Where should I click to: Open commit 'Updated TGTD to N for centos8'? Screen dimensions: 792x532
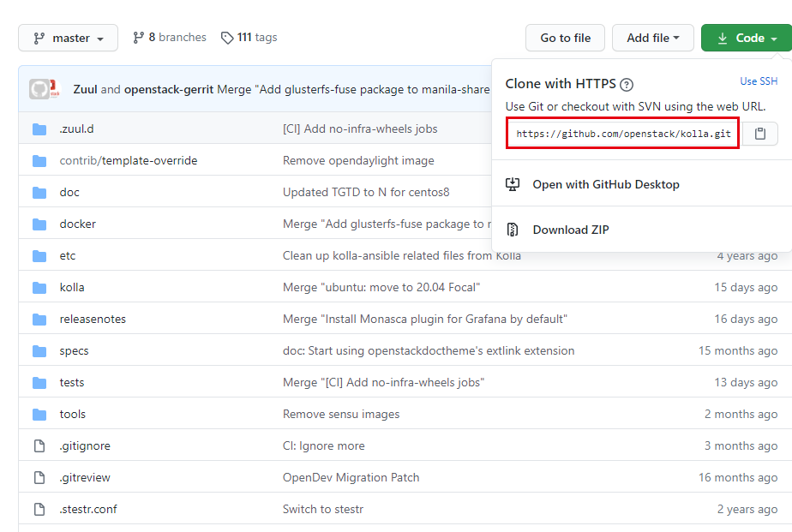[366, 192]
